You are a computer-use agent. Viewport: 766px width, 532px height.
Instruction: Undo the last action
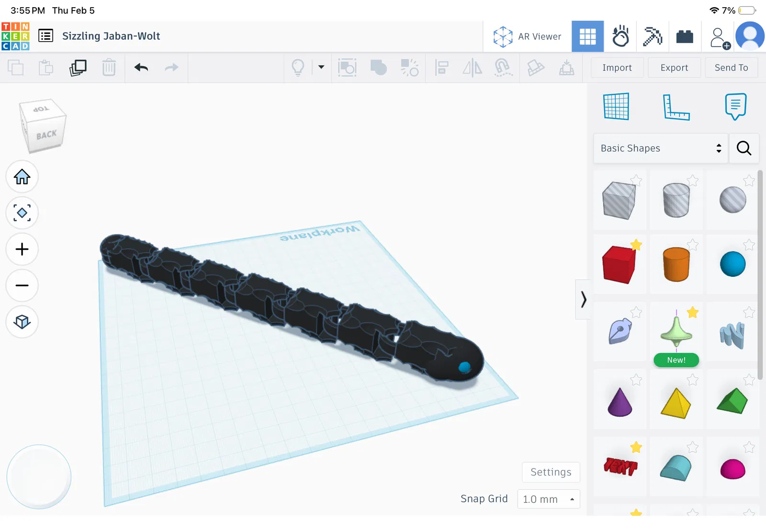coord(141,68)
